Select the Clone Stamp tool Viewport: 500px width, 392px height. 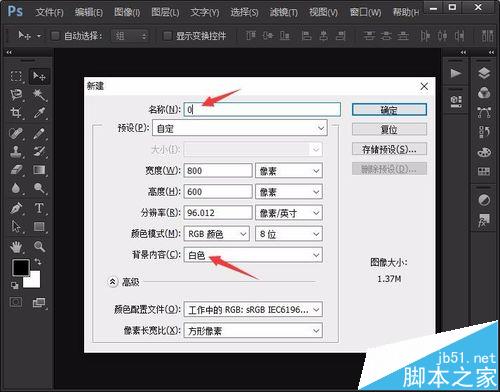[x=16, y=152]
